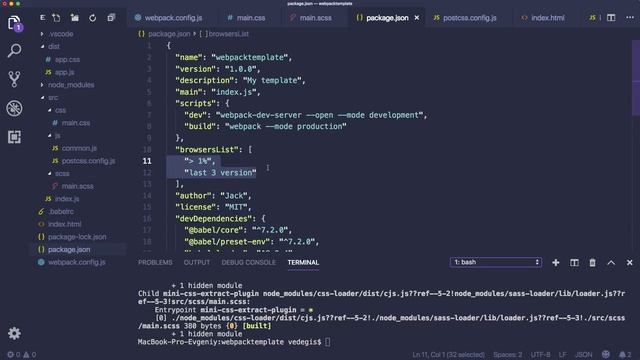Open the OUTPUT panel tab
640x360 pixels.
click(197, 262)
